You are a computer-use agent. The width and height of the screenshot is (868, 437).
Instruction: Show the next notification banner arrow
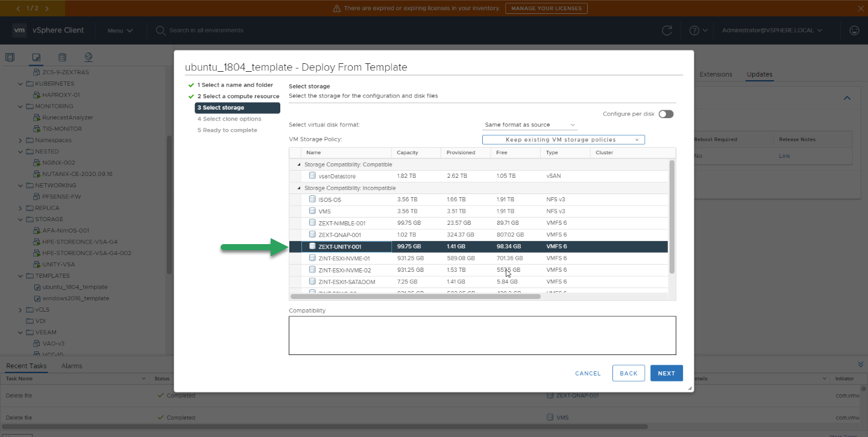point(47,8)
